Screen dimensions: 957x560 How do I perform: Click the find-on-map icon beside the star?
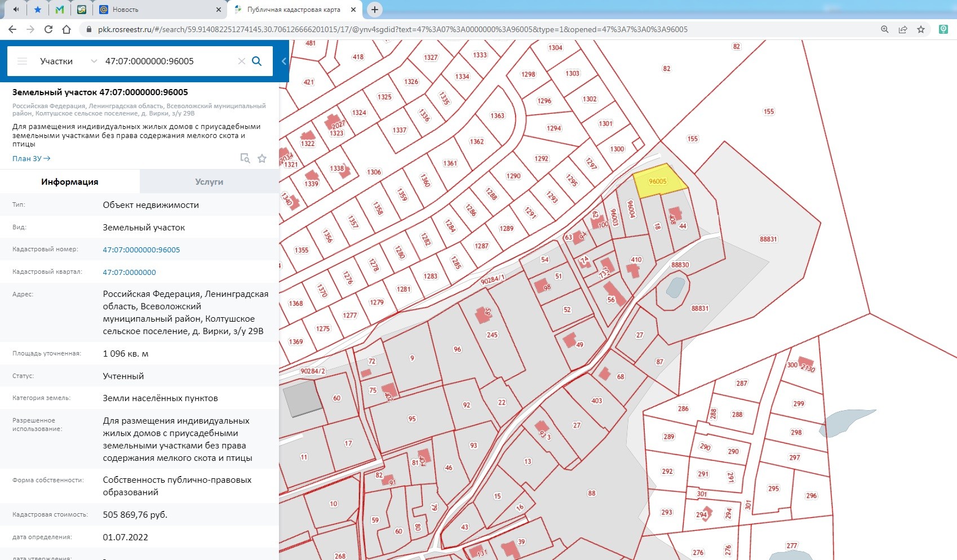245,158
